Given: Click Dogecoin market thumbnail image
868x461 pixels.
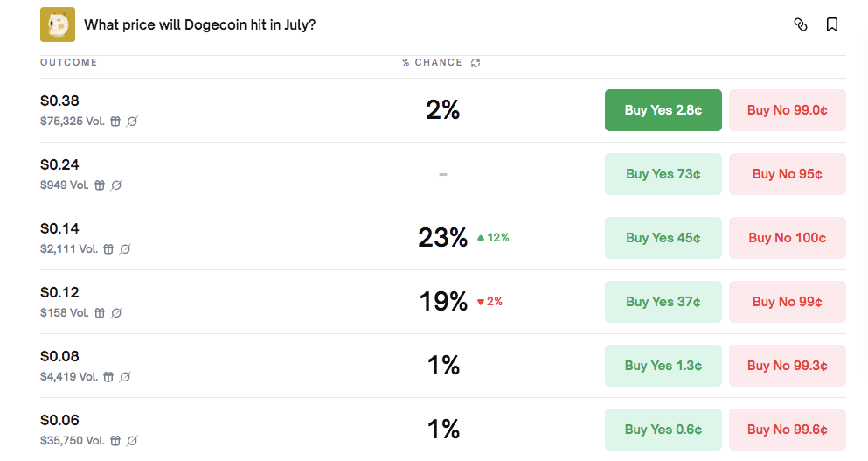Looking at the screenshot, I should (58, 24).
